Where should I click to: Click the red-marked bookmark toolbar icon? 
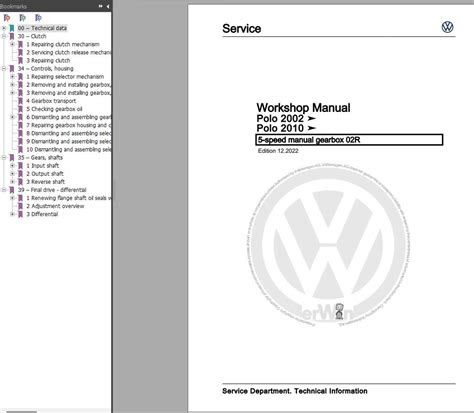click(x=7, y=18)
